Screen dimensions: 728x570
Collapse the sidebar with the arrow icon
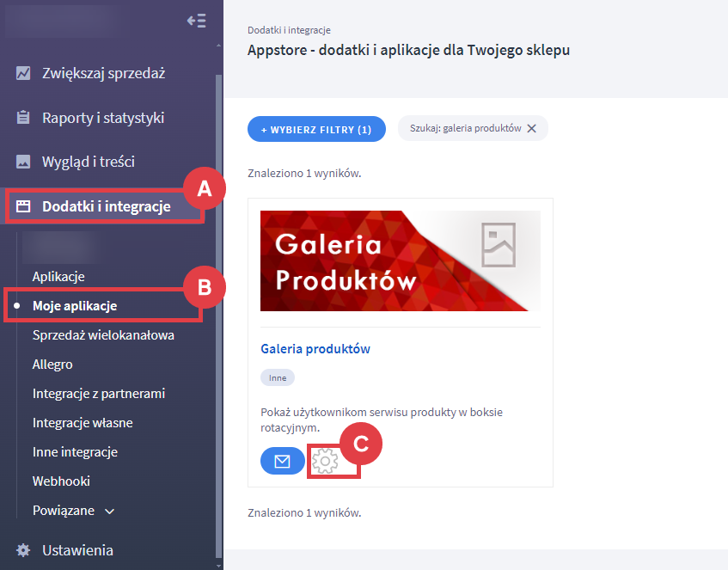coord(196,21)
